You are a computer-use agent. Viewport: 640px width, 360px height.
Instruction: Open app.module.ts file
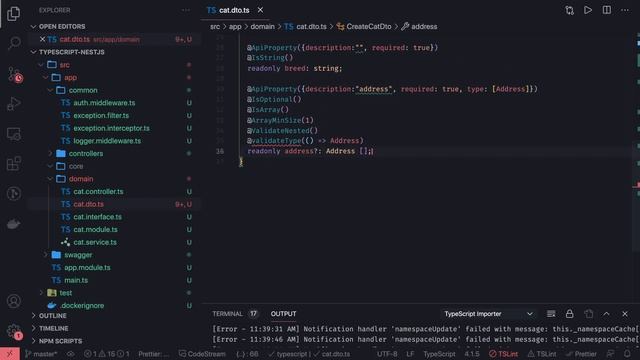tap(87, 267)
